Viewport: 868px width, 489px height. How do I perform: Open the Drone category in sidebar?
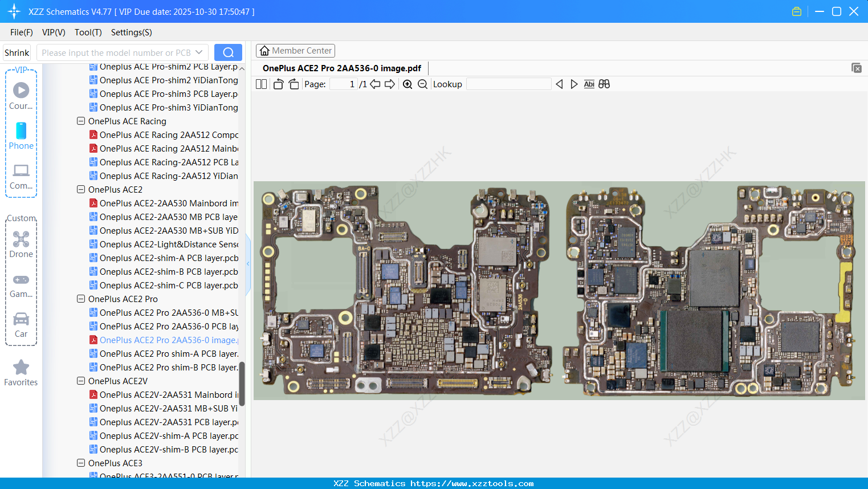(21, 244)
